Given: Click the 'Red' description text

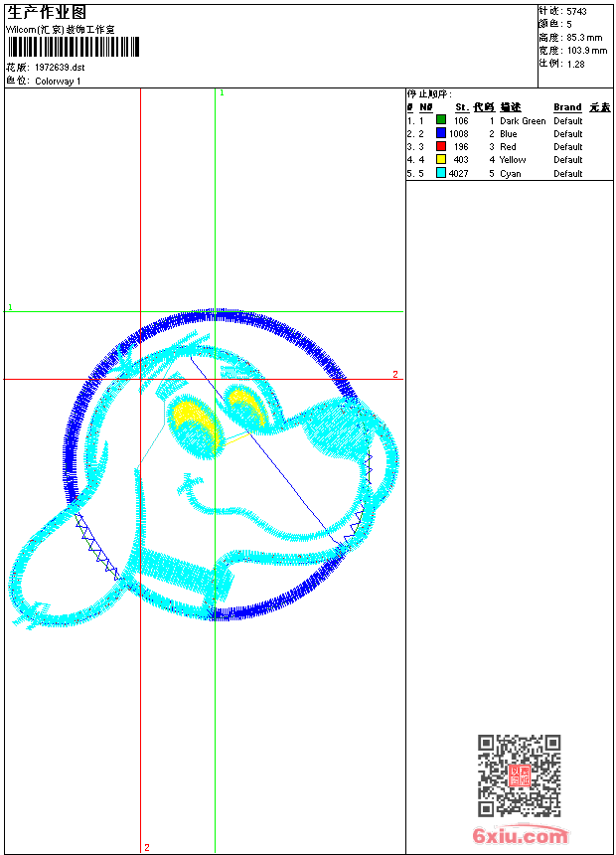Looking at the screenshot, I should (x=508, y=147).
